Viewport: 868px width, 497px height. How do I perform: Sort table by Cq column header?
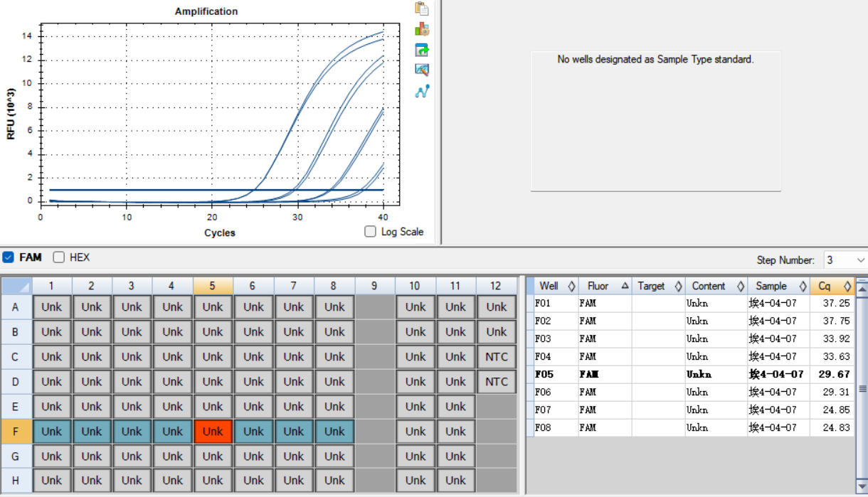(x=832, y=286)
